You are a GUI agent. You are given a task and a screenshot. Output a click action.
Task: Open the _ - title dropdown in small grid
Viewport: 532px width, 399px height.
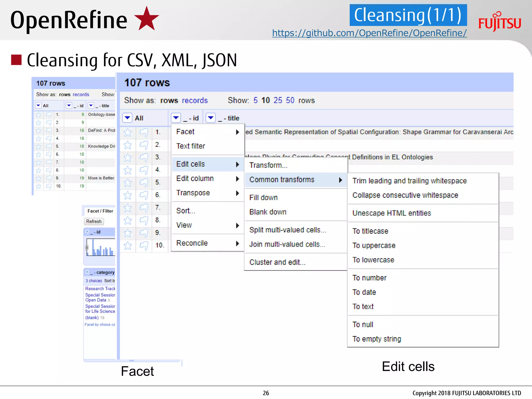(x=91, y=105)
